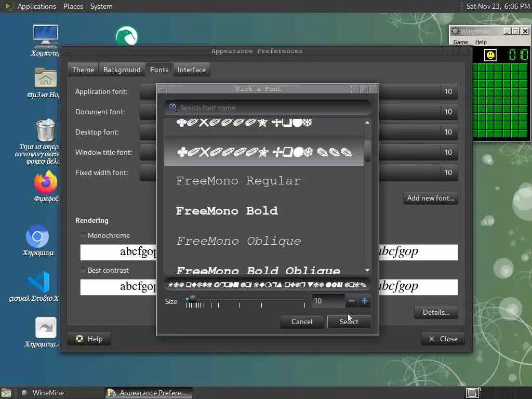Open rendering Details button

coord(436,312)
